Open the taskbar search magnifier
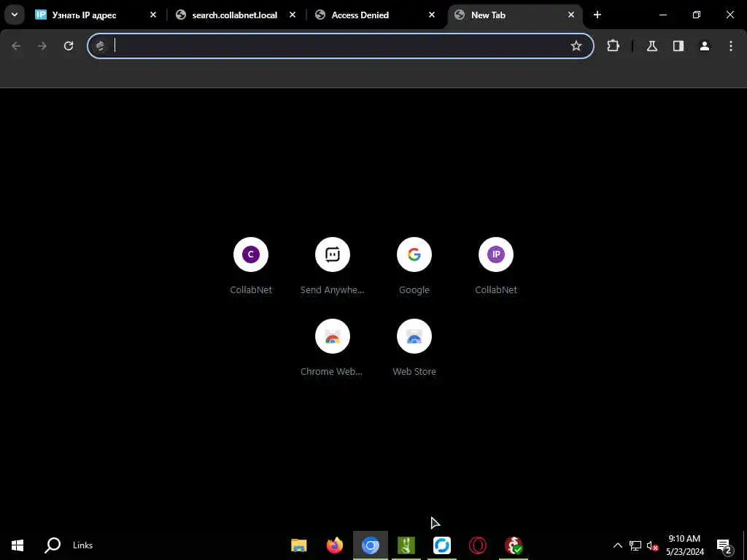This screenshot has height=560, width=747. pyautogui.click(x=53, y=545)
